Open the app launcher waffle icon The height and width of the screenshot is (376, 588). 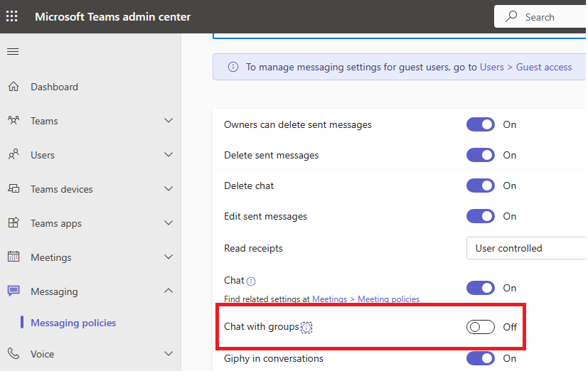(11, 16)
